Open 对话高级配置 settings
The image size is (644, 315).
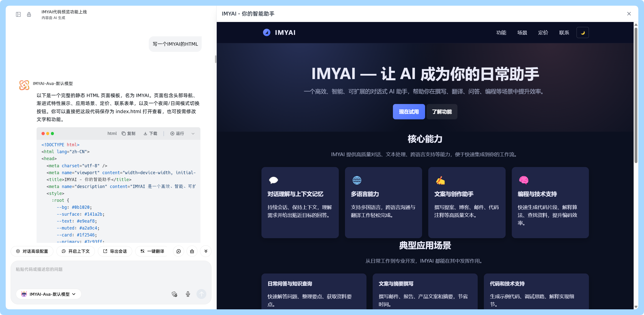click(x=32, y=251)
